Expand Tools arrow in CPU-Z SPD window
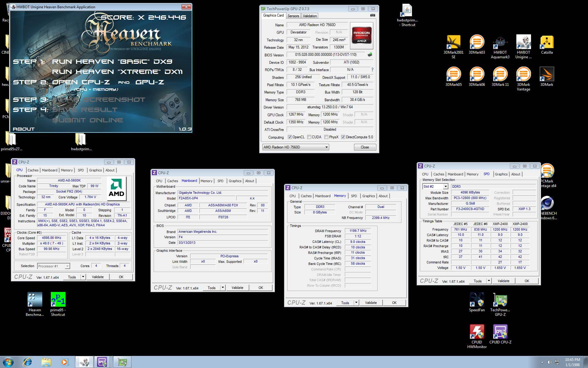The image size is (588, 368). 489,281
